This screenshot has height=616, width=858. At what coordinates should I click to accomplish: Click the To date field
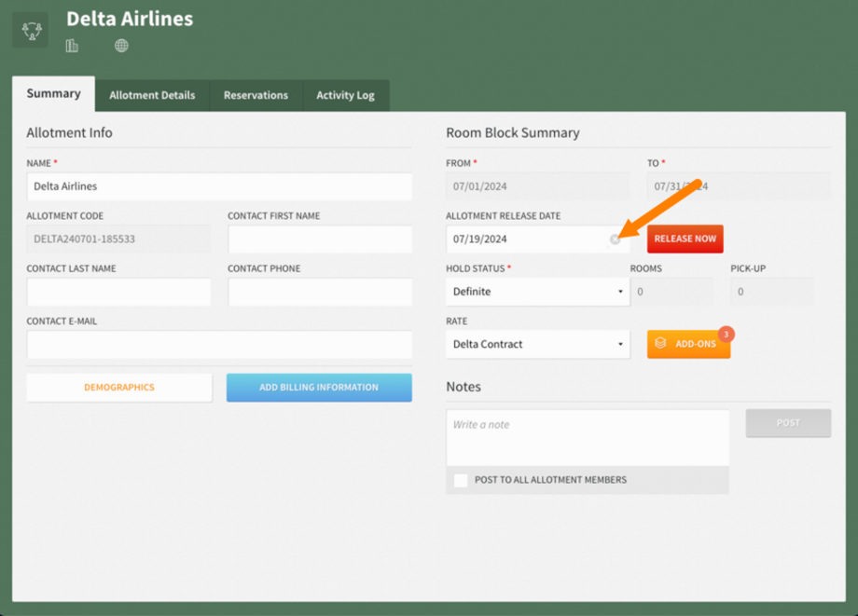click(739, 186)
